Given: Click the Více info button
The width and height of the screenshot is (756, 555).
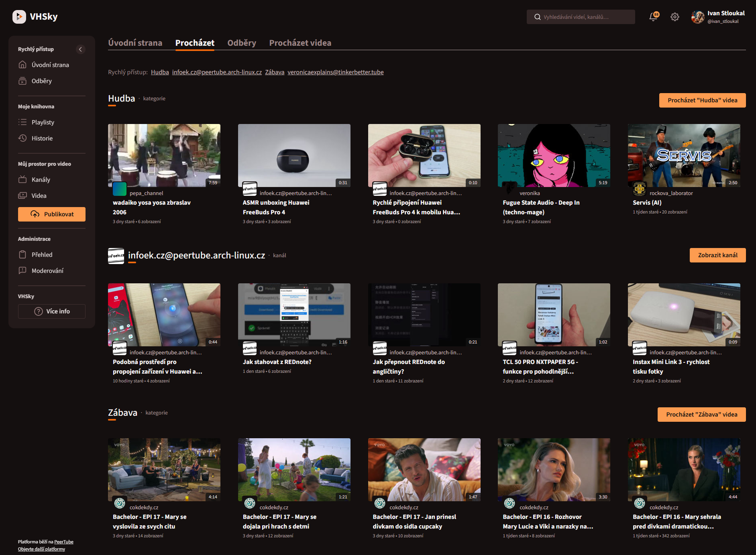Looking at the screenshot, I should click(x=52, y=311).
